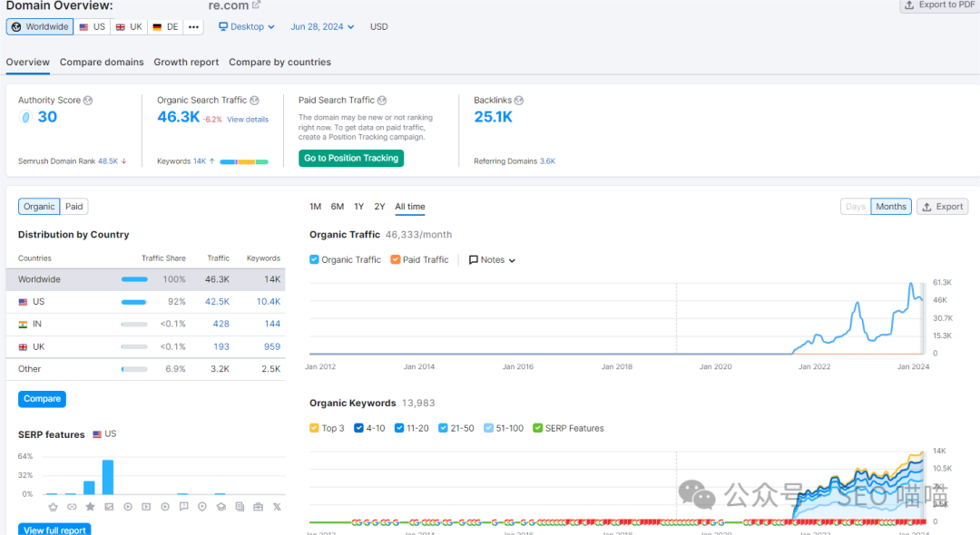Click the View details link
The width and height of the screenshot is (980, 535).
(248, 120)
